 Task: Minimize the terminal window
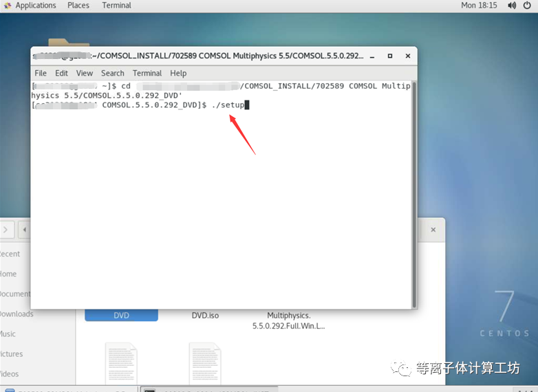(x=372, y=56)
